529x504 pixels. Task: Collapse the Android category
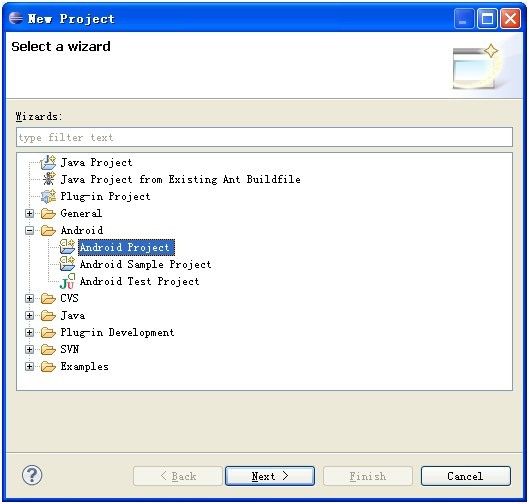[x=29, y=231]
